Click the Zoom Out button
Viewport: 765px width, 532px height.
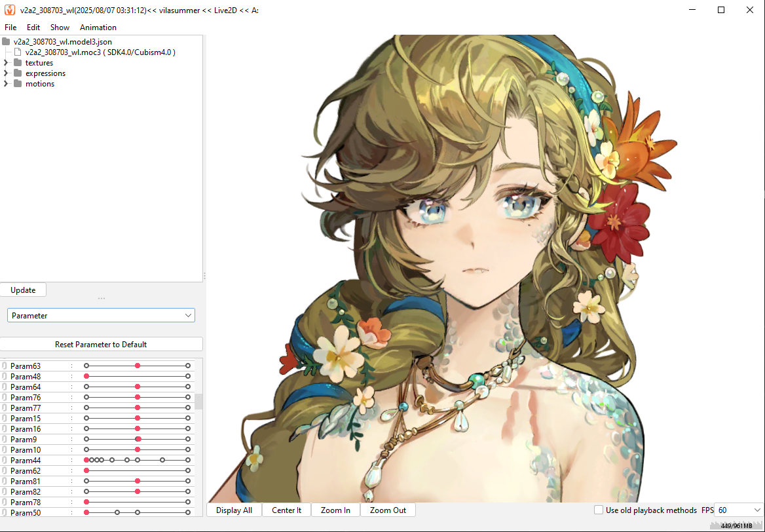tap(388, 510)
